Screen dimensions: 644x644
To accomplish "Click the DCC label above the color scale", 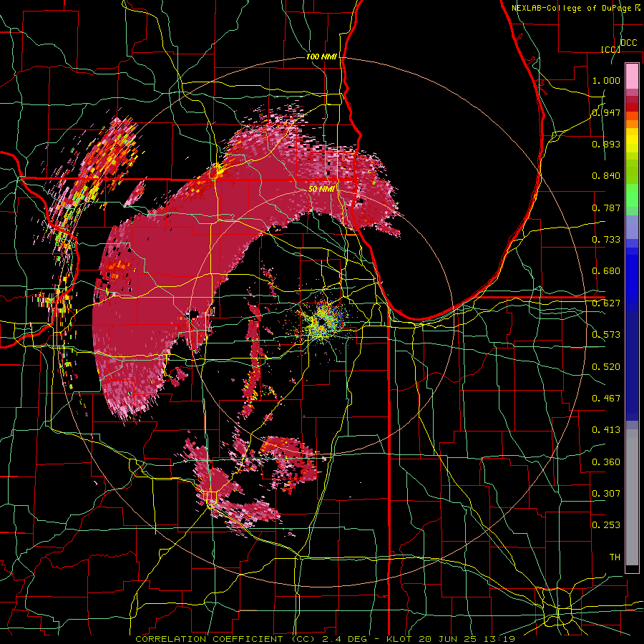I will pos(628,43).
